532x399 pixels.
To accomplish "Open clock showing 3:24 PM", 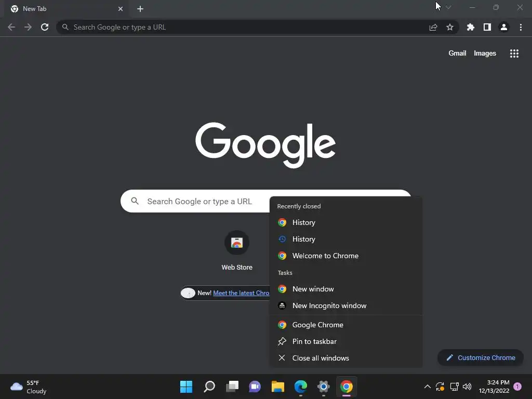I will (494, 387).
